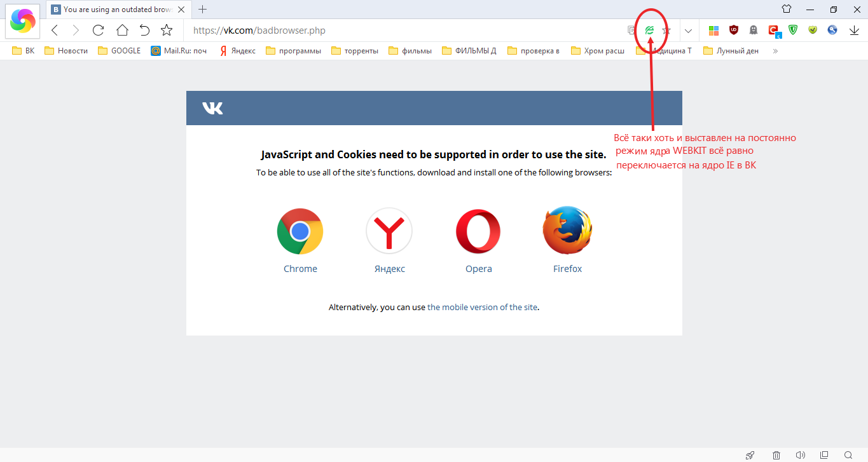Open the GOOGLE bookmark folder
Screen dimensions: 868x462
pyautogui.click(x=120, y=51)
